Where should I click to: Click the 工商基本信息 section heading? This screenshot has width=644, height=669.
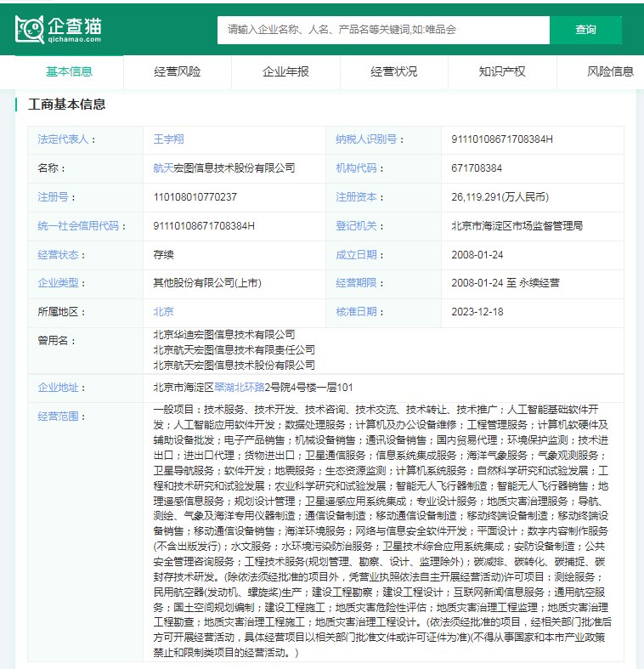[x=67, y=105]
